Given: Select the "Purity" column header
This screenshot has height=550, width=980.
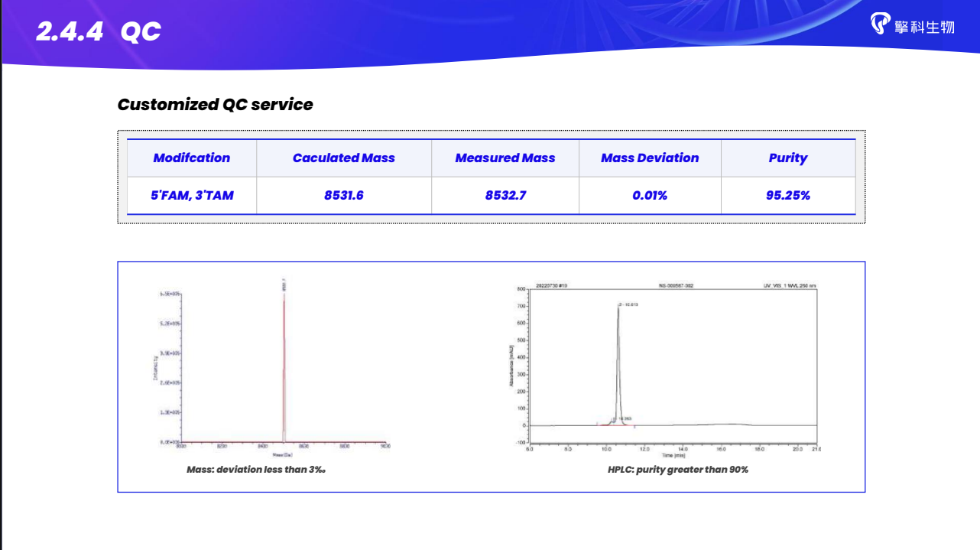Looking at the screenshot, I should 787,158.
